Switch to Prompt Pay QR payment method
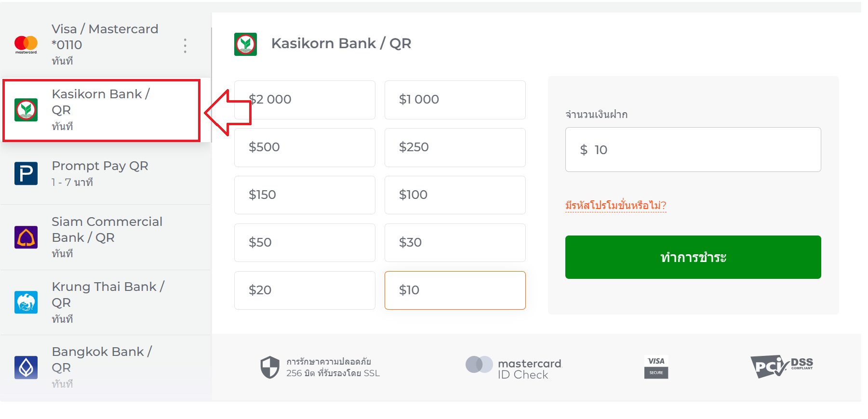 (106, 173)
